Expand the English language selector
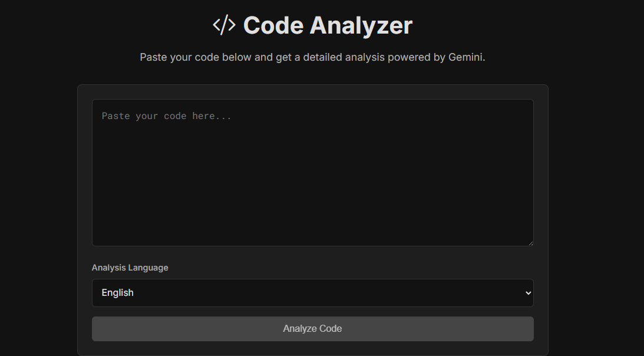The image size is (644, 356). coord(312,293)
